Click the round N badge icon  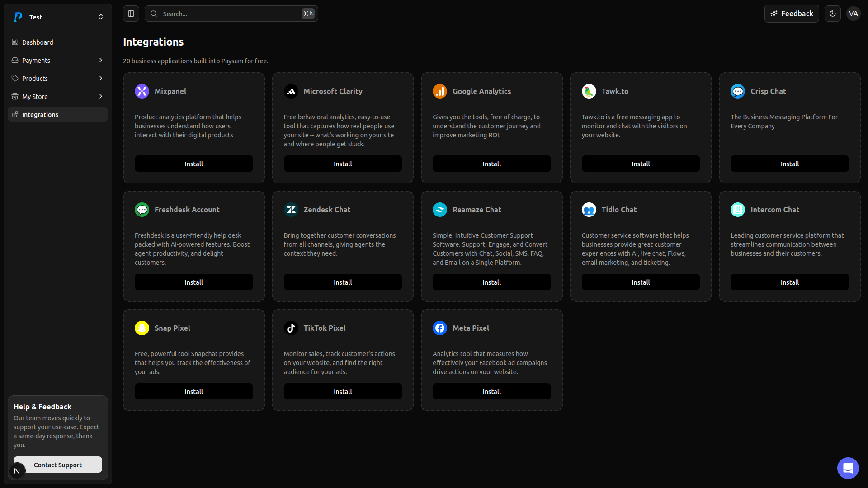pos(17,471)
